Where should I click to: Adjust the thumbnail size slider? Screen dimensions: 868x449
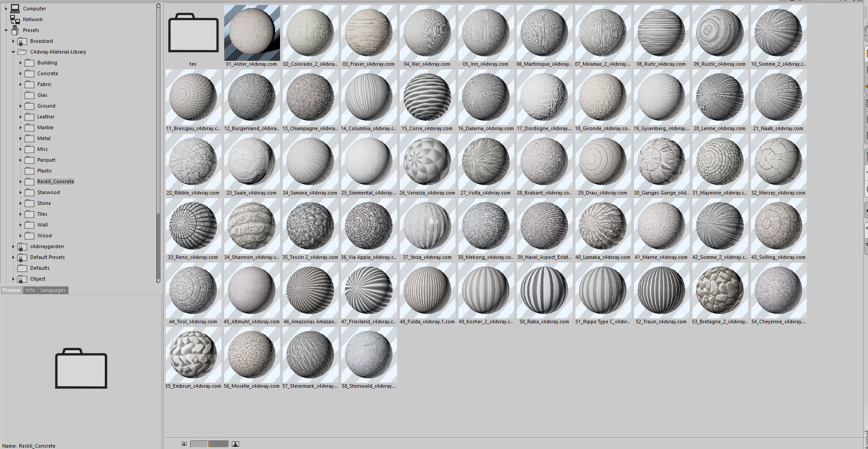209,444
